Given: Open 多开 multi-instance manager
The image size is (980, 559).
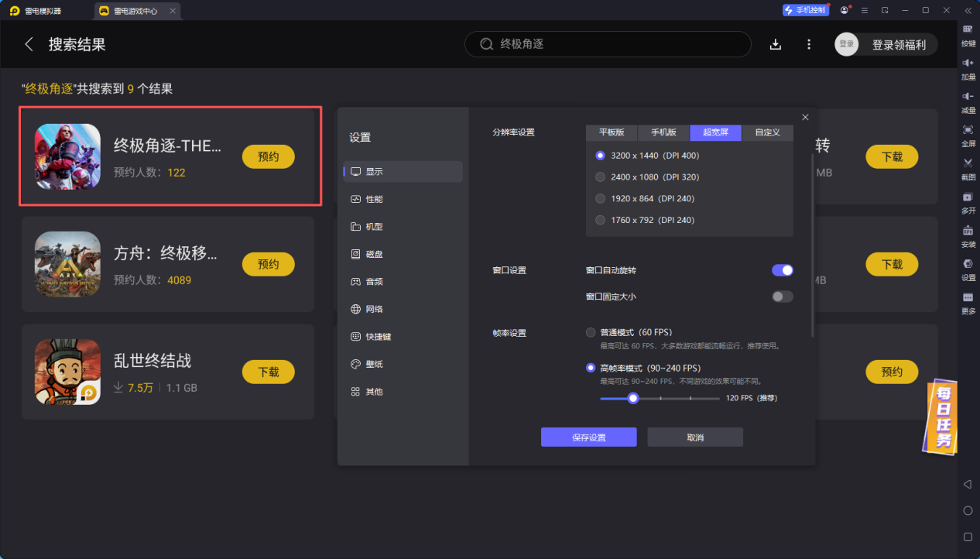Looking at the screenshot, I should (968, 203).
